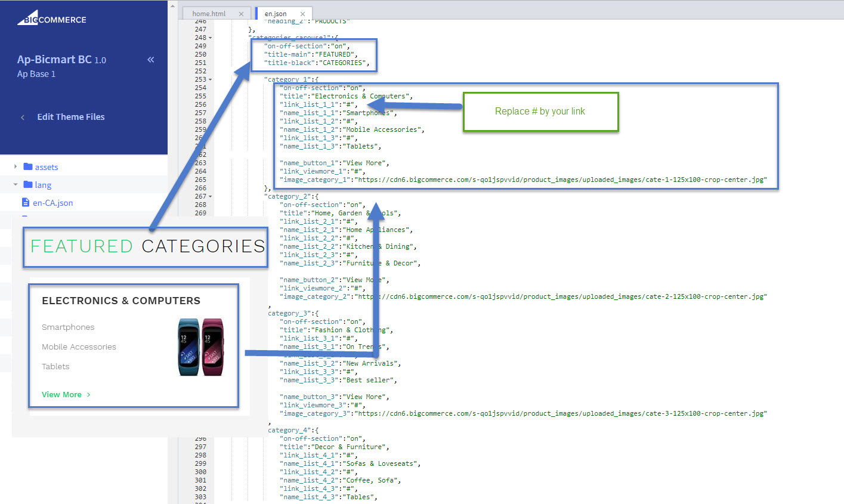Click the "link_list_1_1":"#" line
This screenshot has width=844, height=504.
tap(319, 104)
